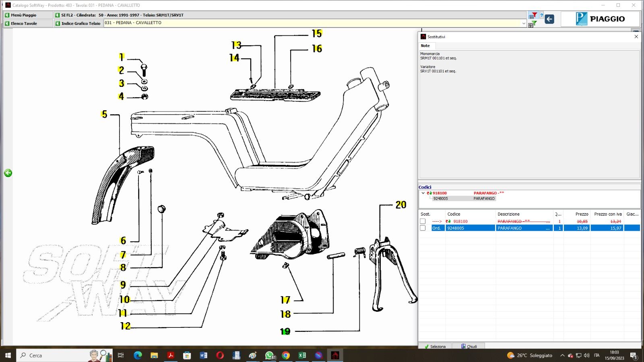This screenshot has width=644, height=362.
Task: Go to Elenco Tavole list
Action: tap(24, 23)
